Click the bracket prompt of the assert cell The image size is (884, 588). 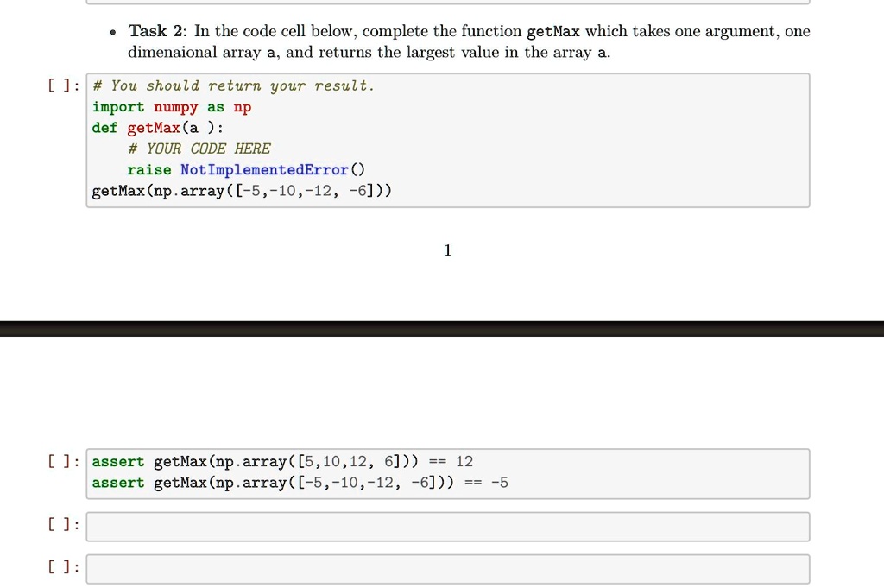[59, 461]
